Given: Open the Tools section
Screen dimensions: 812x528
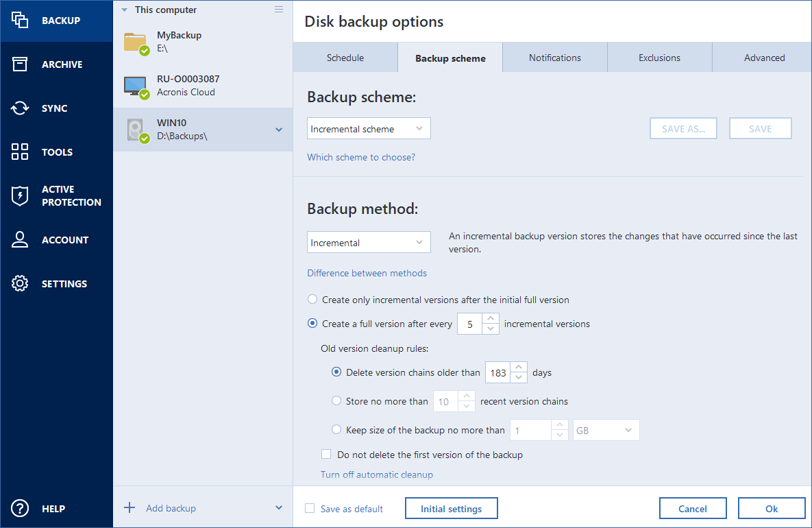Looking at the screenshot, I should click(x=56, y=152).
